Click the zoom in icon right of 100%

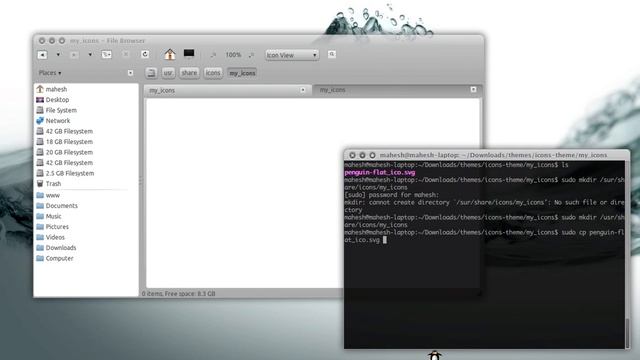tap(251, 55)
